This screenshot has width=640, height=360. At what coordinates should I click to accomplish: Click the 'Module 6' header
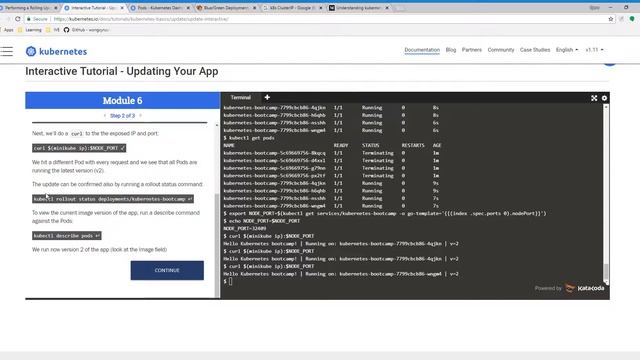tap(122, 100)
